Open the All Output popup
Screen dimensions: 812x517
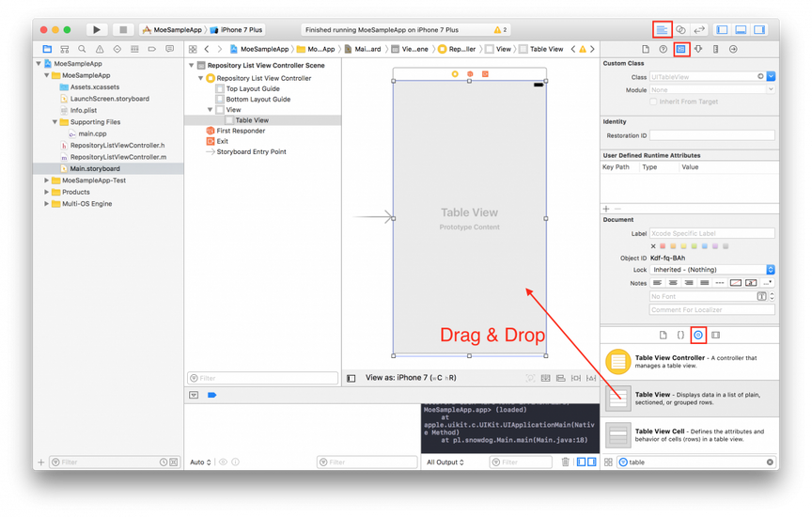point(445,462)
